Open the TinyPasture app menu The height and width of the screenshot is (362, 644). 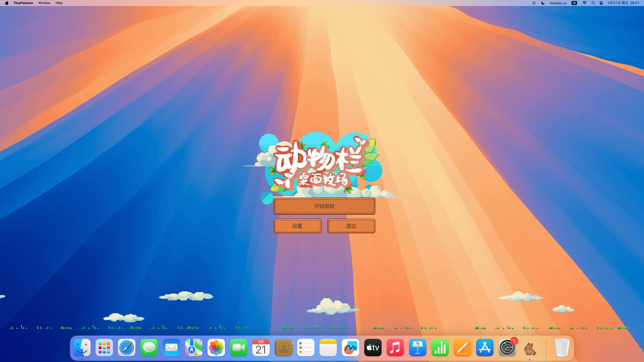tap(23, 3)
